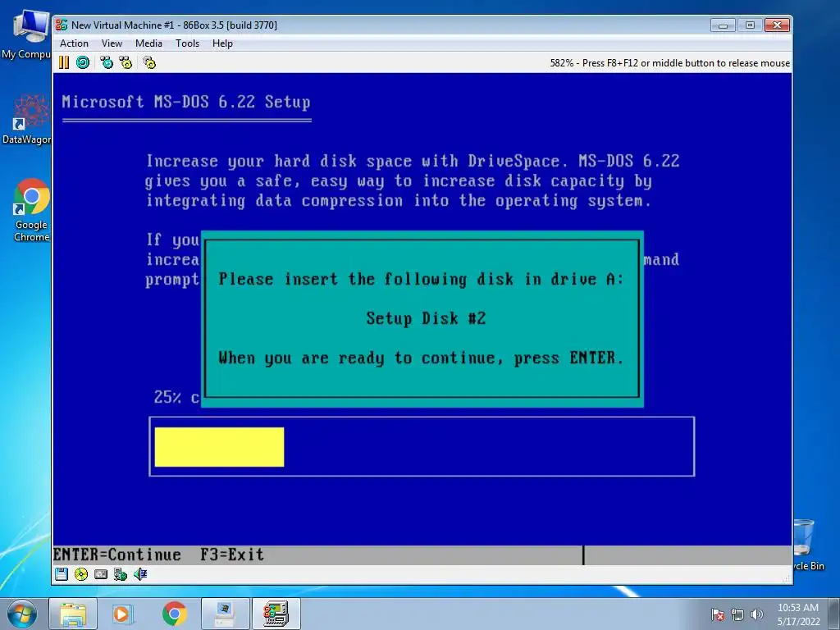
Task: Open the Windows Start menu
Action: pos(22,614)
